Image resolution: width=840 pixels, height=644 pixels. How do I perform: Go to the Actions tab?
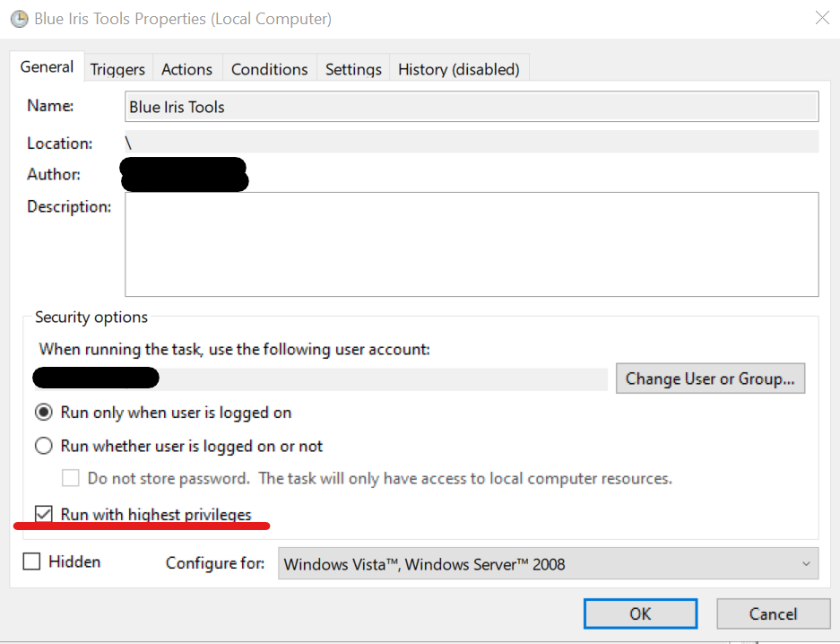coord(186,69)
